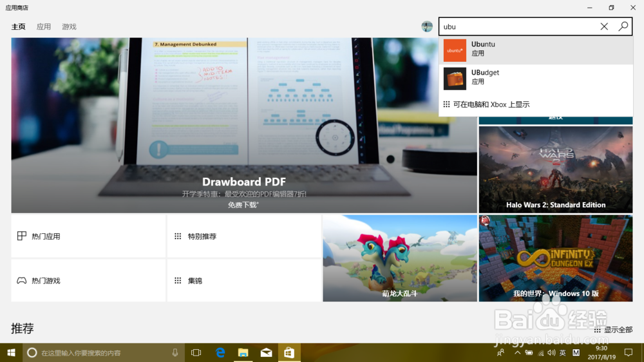
Task: Switch to 应用 tab
Action: pos(44,26)
